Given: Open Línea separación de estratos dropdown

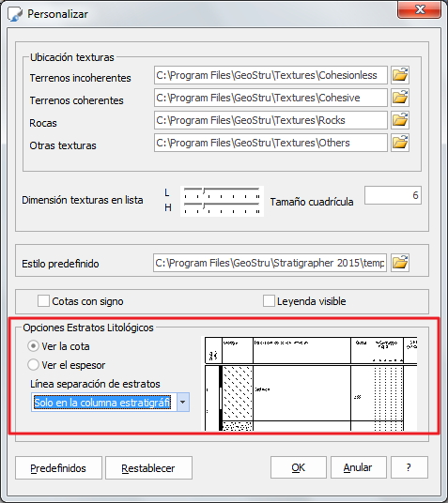Looking at the screenshot, I should point(183,402).
